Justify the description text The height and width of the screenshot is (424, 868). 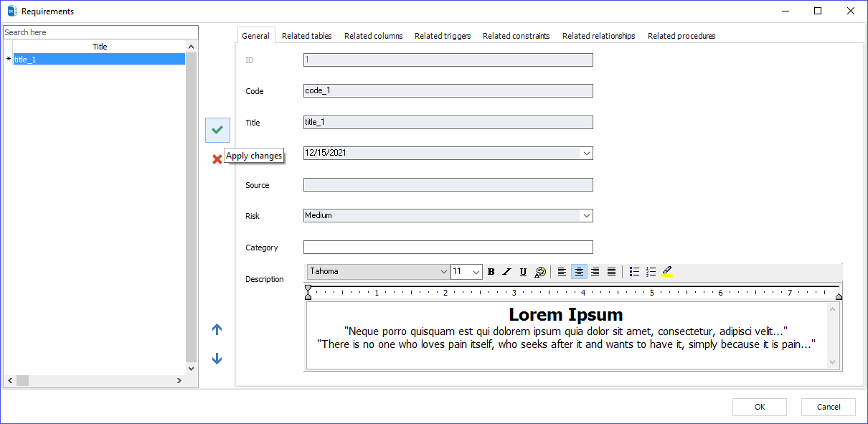[x=611, y=271]
